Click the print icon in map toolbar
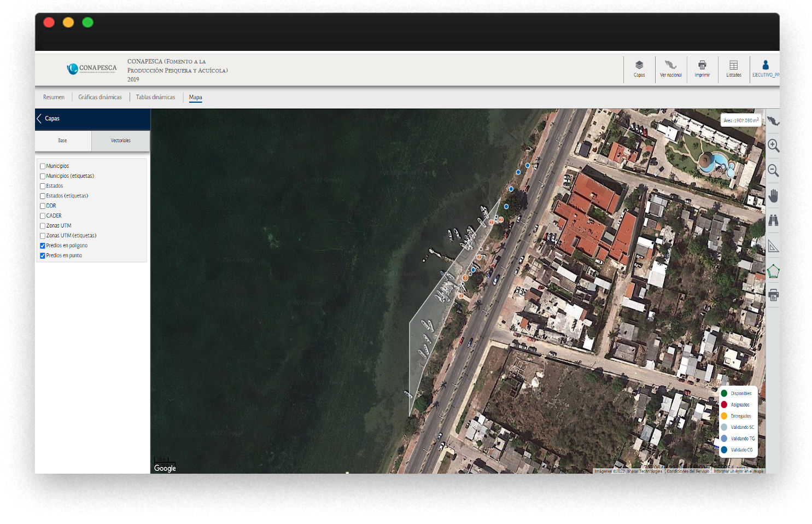This screenshot has width=812, height=524. point(773,295)
